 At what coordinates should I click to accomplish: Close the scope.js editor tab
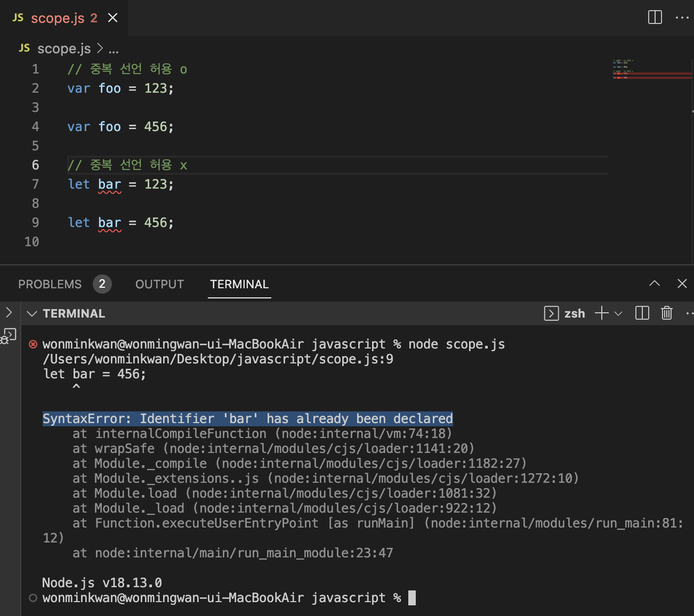tap(112, 18)
